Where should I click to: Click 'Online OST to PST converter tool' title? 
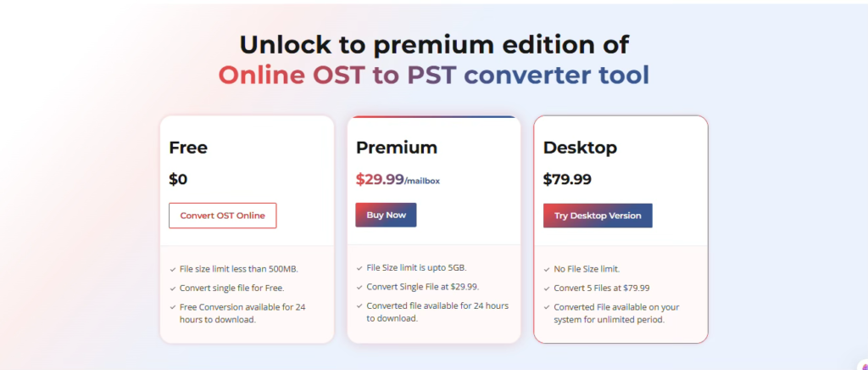click(x=434, y=75)
